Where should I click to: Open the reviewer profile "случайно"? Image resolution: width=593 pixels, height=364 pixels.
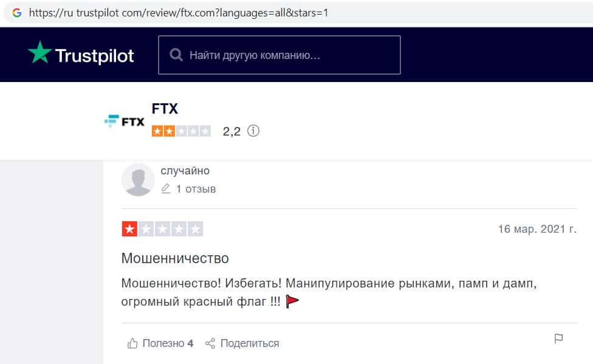tap(185, 171)
